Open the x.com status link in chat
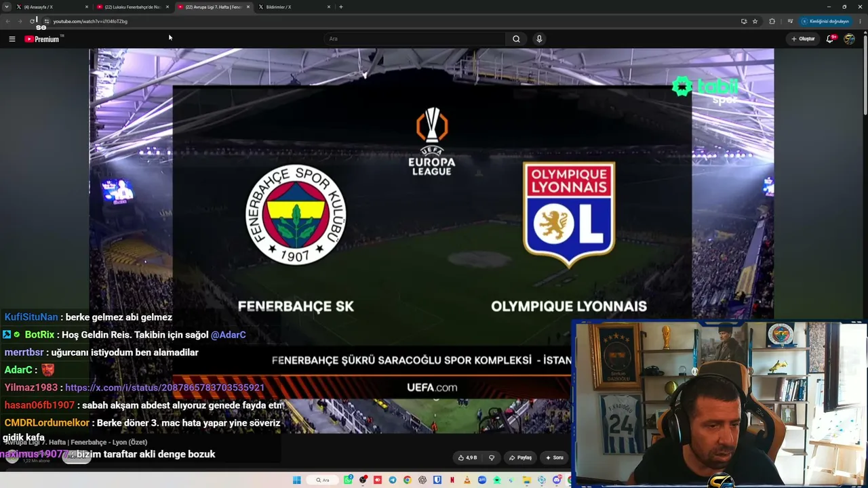 point(165,388)
